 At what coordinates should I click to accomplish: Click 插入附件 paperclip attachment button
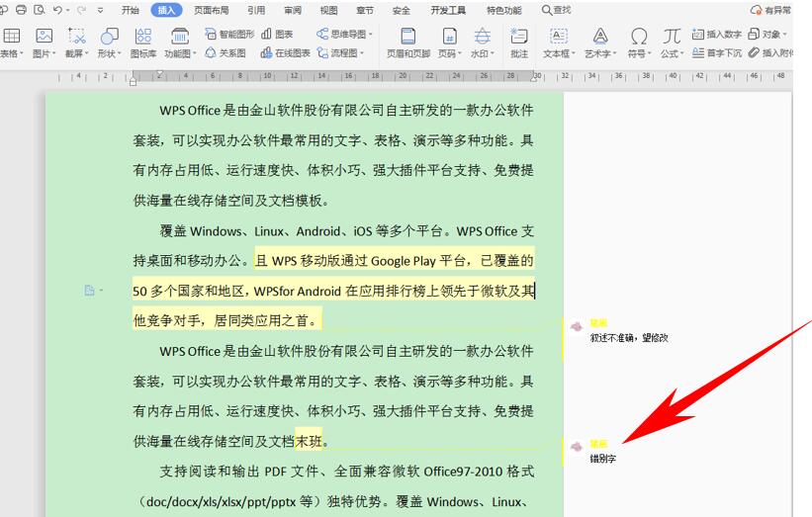click(x=770, y=52)
